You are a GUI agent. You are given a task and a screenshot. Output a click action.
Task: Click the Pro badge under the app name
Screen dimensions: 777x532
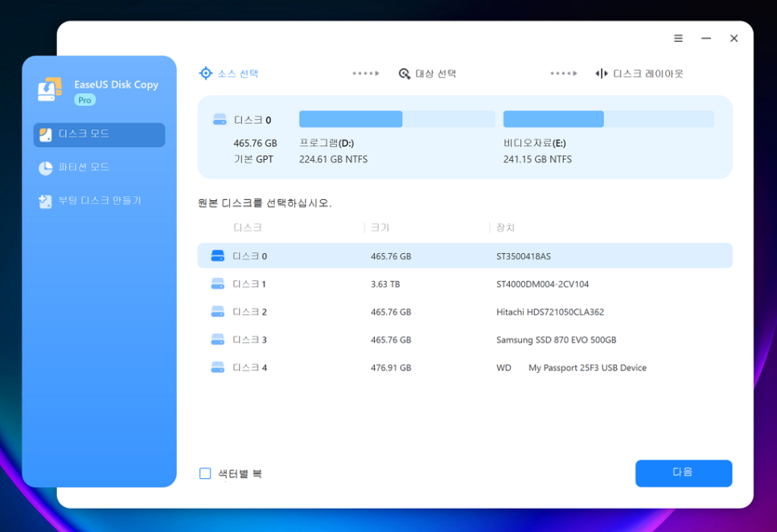point(84,100)
